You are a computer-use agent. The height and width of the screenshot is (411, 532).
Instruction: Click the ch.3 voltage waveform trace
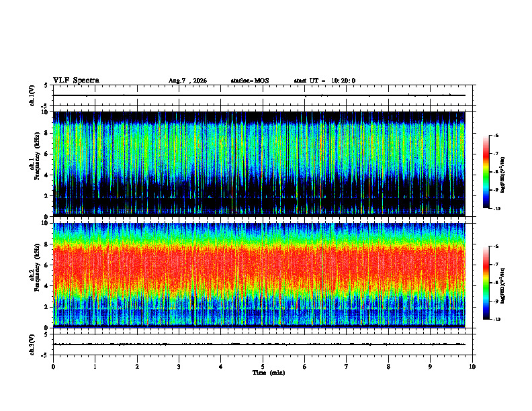point(259,345)
